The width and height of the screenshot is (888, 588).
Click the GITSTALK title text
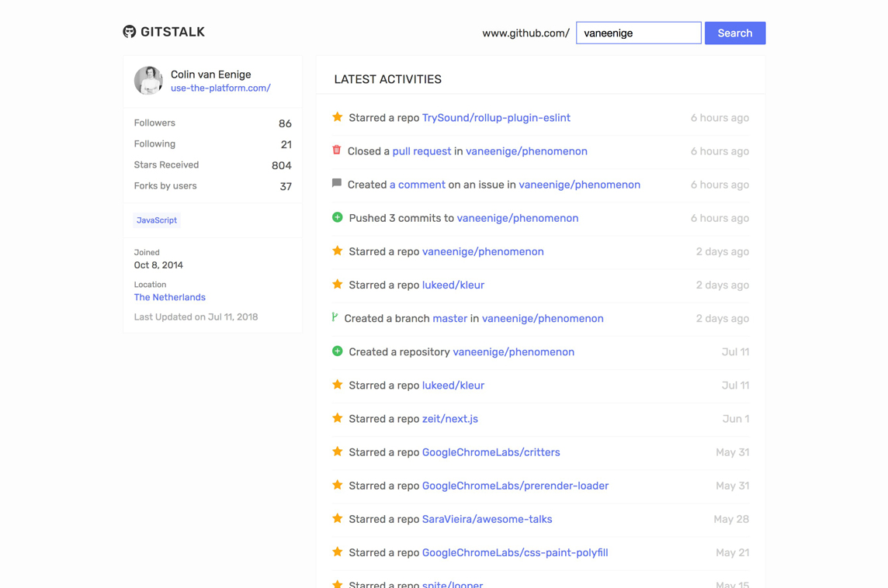point(173,32)
